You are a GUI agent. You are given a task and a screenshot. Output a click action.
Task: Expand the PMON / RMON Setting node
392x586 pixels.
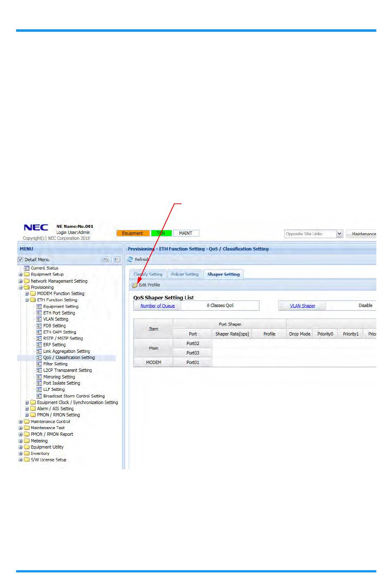pyautogui.click(x=27, y=415)
